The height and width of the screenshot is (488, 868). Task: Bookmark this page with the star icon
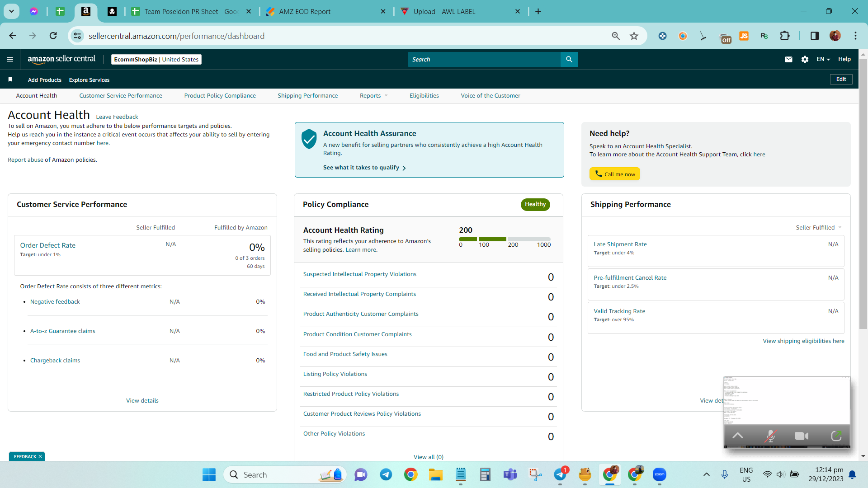(x=634, y=36)
